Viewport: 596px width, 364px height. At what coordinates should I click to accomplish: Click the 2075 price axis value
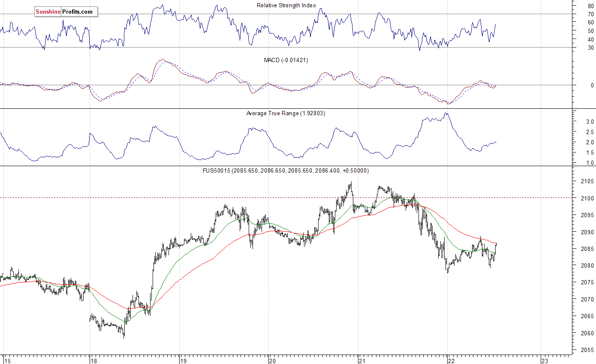[587, 283]
